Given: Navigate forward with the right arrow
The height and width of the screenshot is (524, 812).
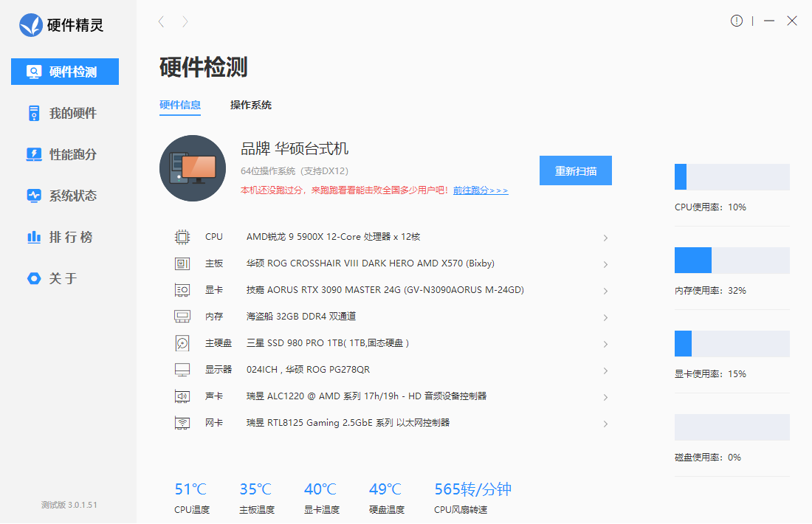Looking at the screenshot, I should pos(185,21).
